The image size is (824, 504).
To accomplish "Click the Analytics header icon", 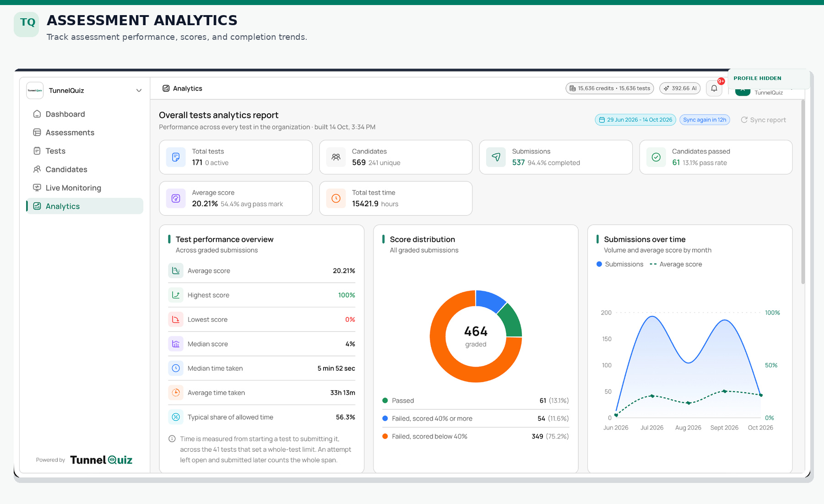I will [166, 88].
